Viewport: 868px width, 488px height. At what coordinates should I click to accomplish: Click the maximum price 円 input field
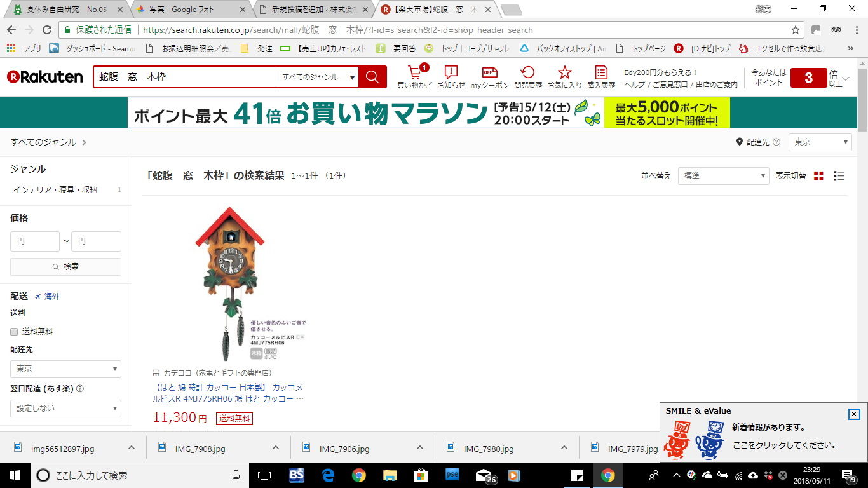pos(96,241)
